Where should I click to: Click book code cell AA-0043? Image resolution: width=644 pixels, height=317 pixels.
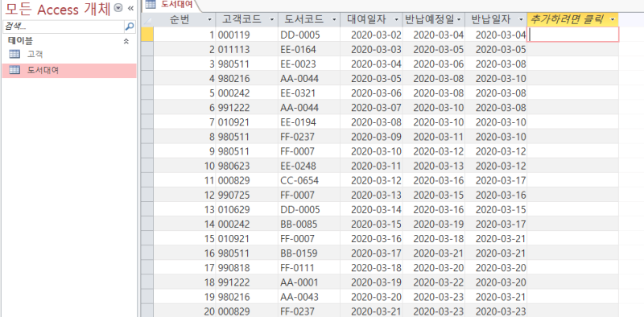click(x=309, y=298)
